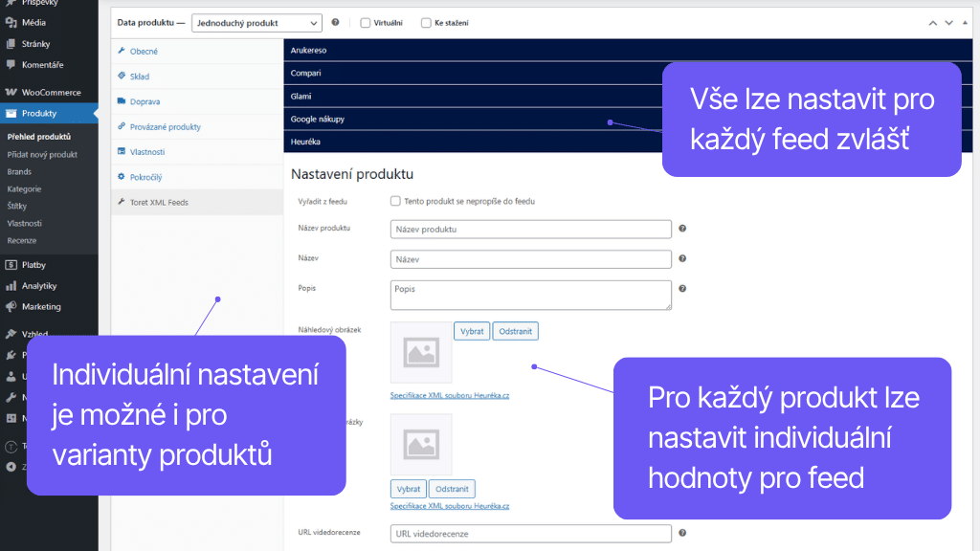Screen dimensions: 980x551
Task: Switch to the Toret XML Feeds tab
Action: (x=156, y=202)
